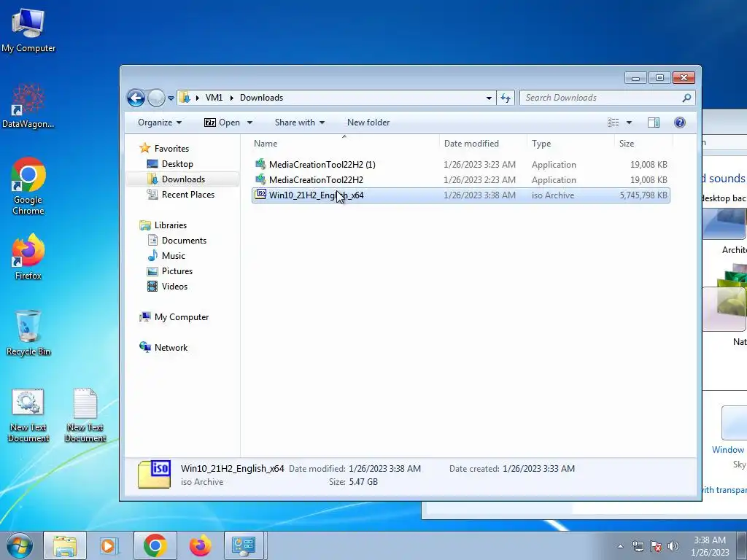Viewport: 747px width, 560px height.
Task: Click Favorites in navigation pane
Action: [x=171, y=149]
